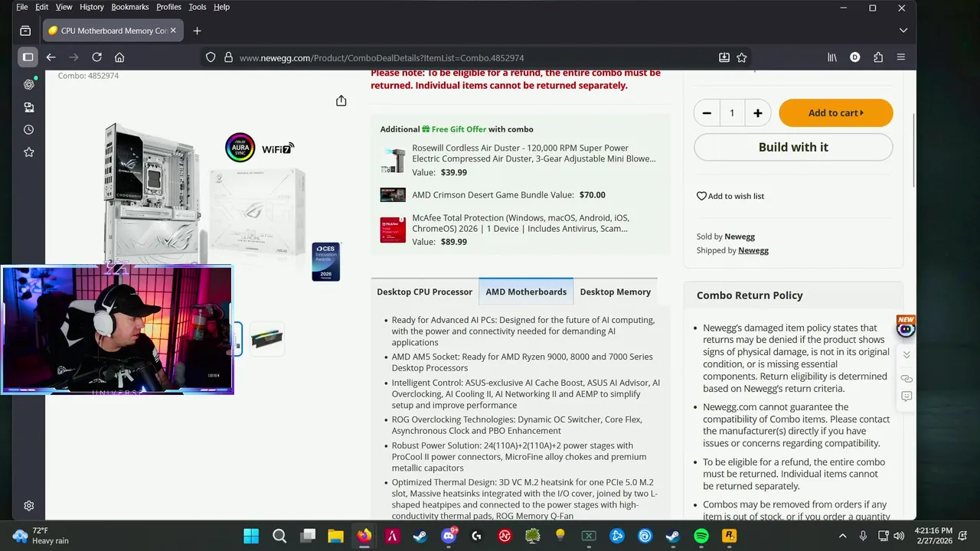This screenshot has width=980, height=551.
Task: Open Windows taskbar search
Action: pyautogui.click(x=279, y=536)
